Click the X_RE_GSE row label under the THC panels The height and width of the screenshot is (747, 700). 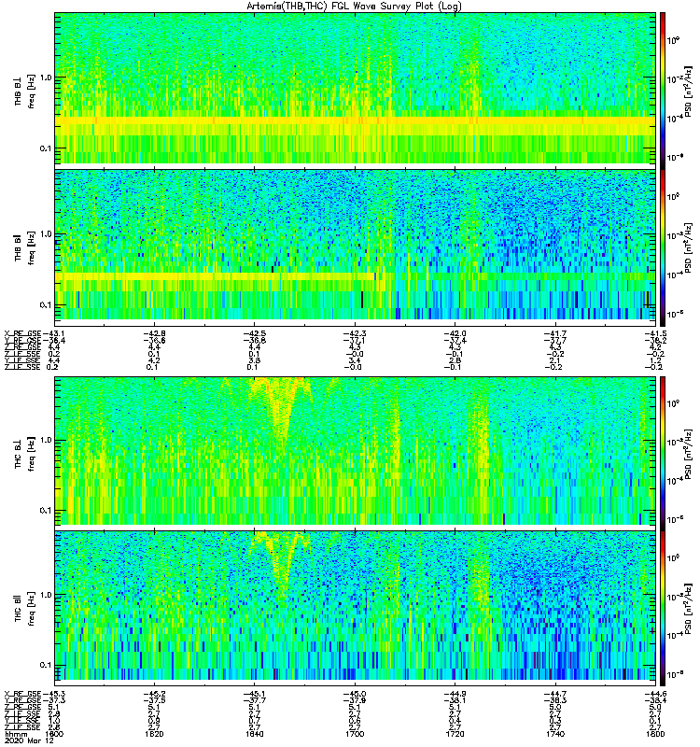click(22, 694)
